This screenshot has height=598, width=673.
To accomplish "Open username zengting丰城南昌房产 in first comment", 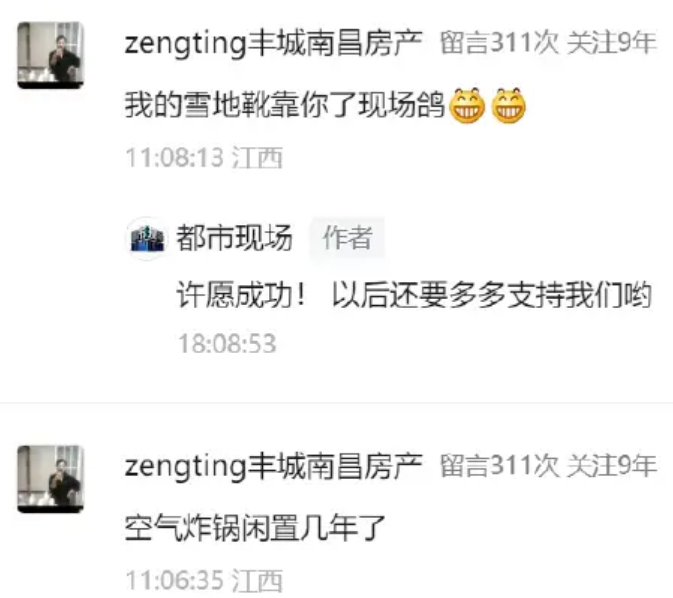I will [x=274, y=43].
